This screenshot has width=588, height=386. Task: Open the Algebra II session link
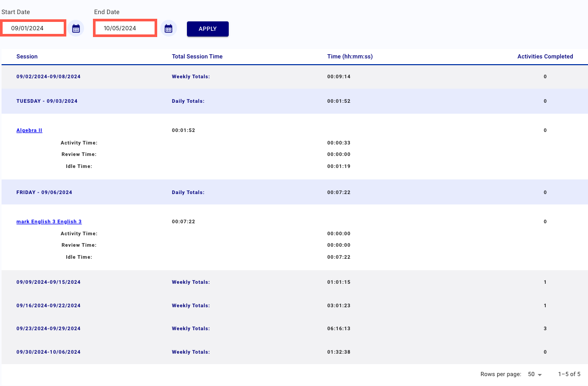(x=29, y=130)
